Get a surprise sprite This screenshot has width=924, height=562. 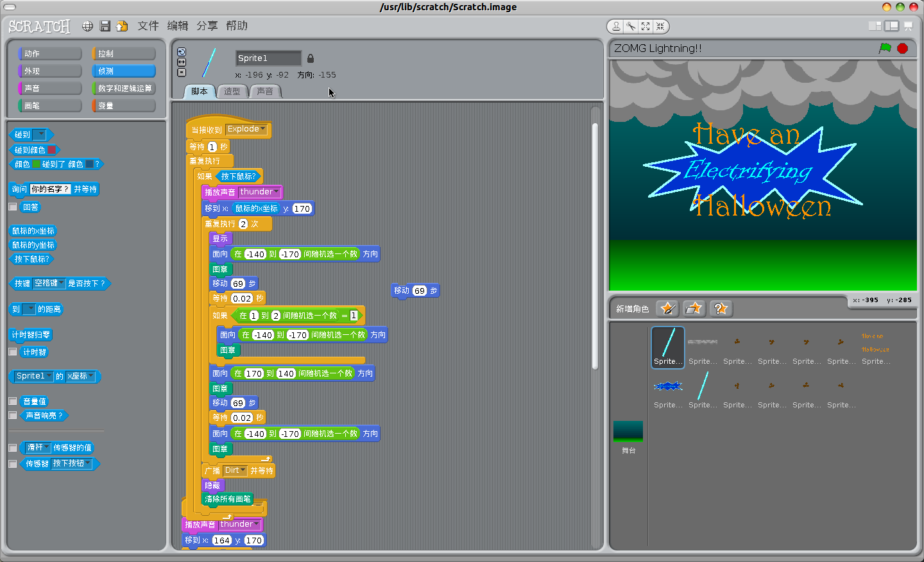click(721, 309)
